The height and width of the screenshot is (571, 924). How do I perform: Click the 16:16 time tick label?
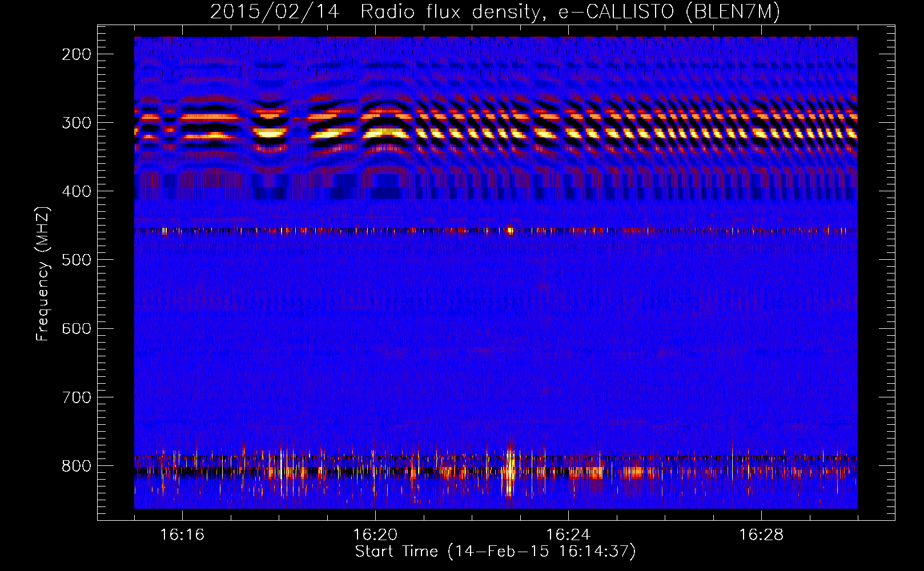tap(182, 535)
